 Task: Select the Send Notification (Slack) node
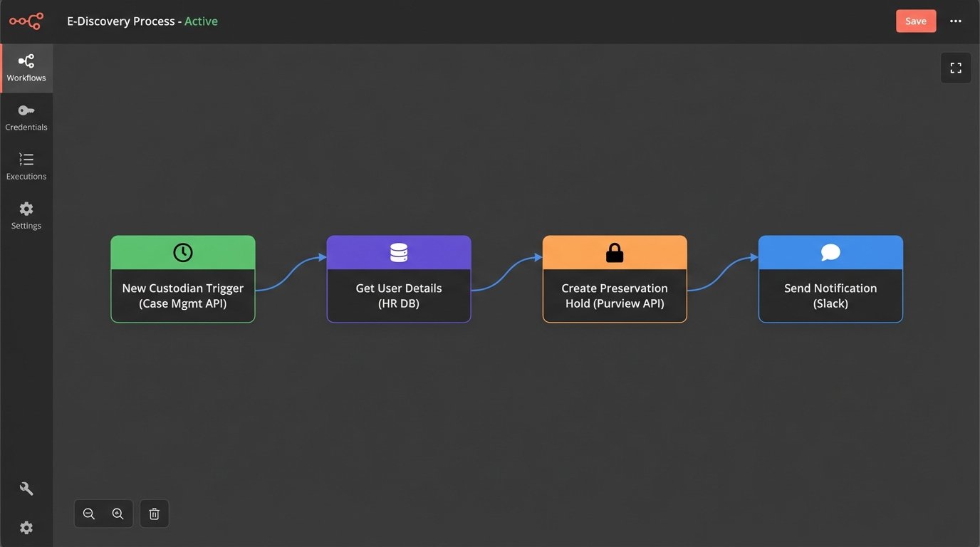click(830, 296)
